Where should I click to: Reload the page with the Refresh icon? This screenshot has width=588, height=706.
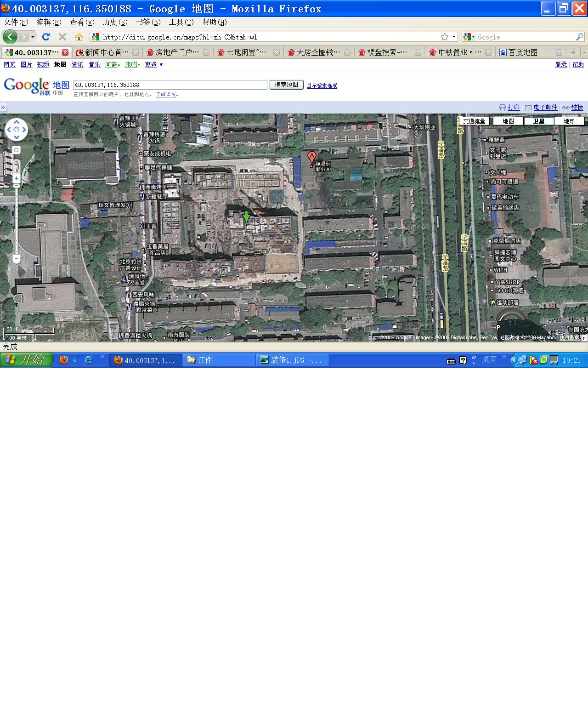(x=46, y=37)
